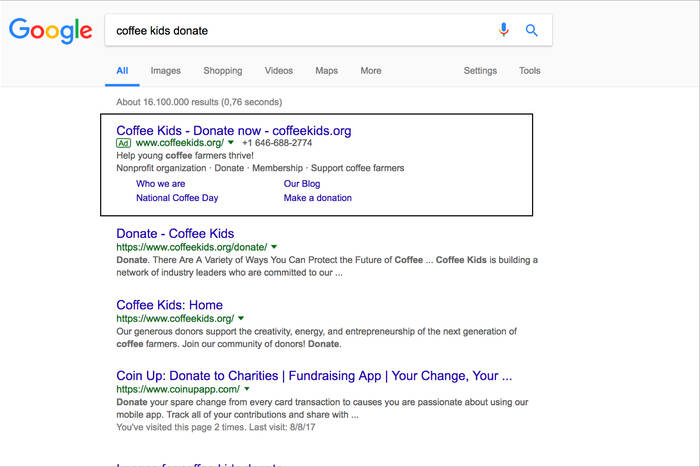Visit the 'Our Blog' sitelink

point(302,184)
